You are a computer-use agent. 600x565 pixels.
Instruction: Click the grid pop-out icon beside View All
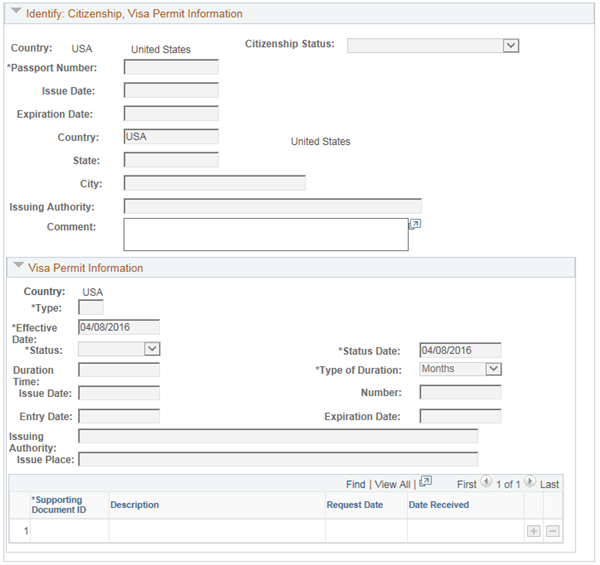pyautogui.click(x=425, y=483)
